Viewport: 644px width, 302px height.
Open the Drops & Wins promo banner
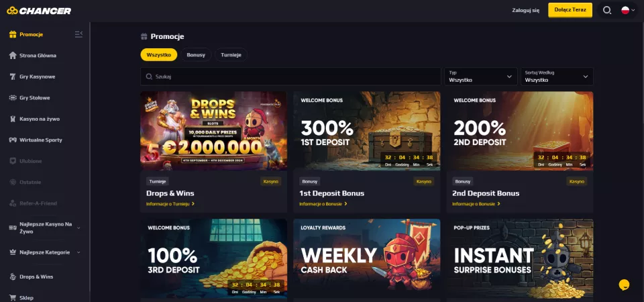tap(213, 131)
